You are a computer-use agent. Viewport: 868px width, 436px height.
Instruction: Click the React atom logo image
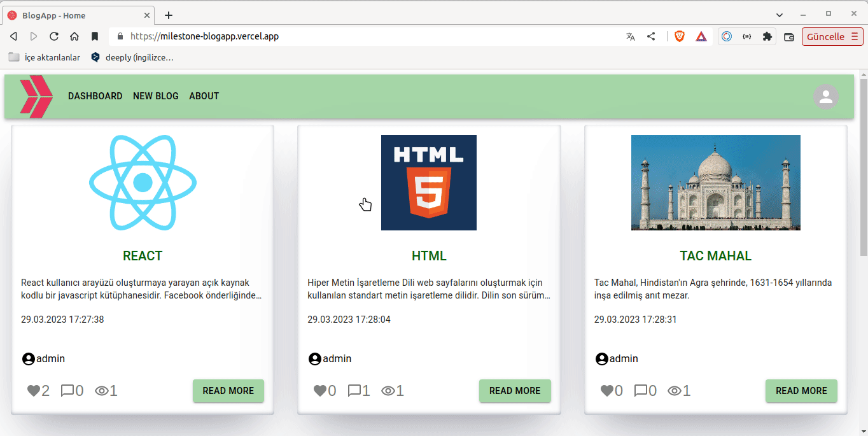143,183
